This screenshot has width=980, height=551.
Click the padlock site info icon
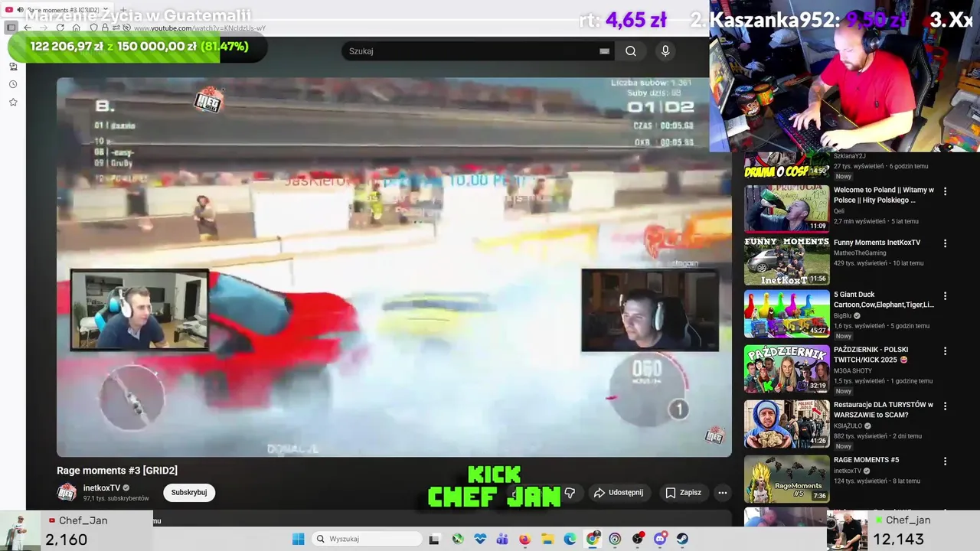point(105,28)
